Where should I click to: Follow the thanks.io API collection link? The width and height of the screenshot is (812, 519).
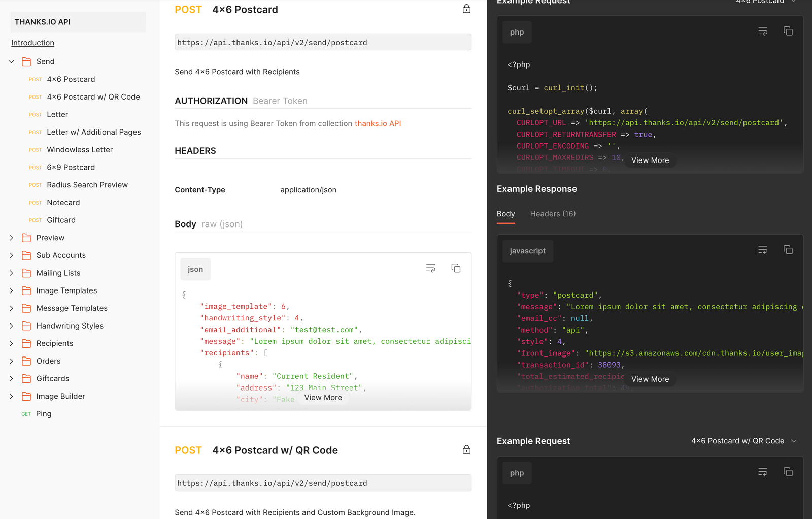click(378, 123)
